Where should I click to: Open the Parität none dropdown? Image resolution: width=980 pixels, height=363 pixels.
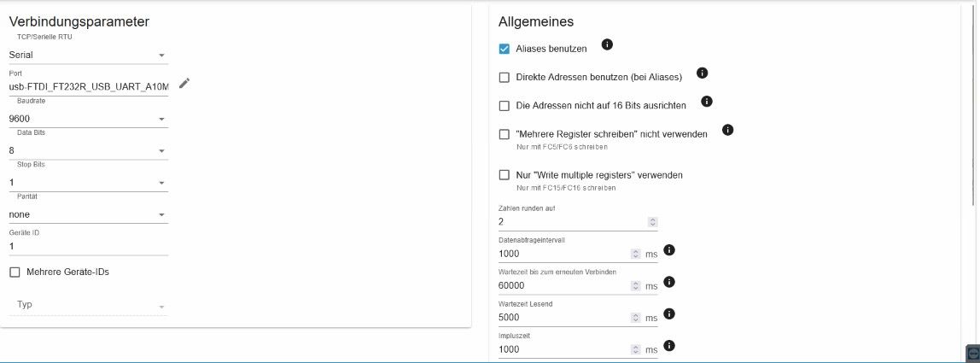88,214
